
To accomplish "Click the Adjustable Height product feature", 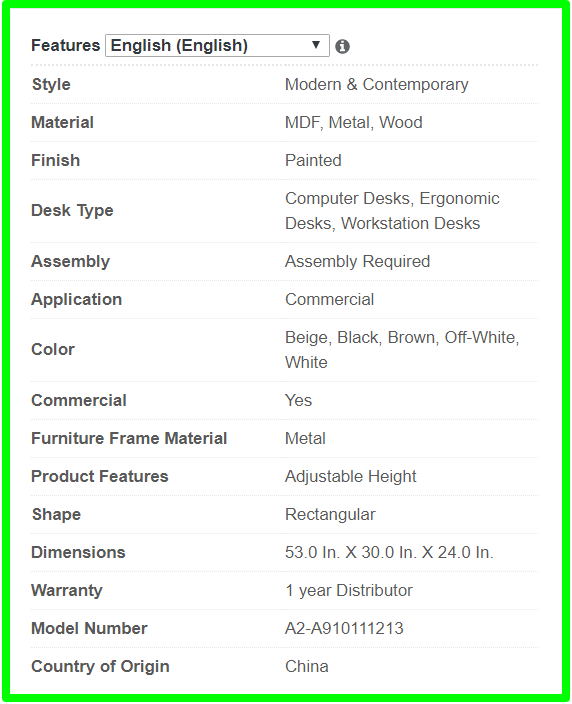I will 351,476.
